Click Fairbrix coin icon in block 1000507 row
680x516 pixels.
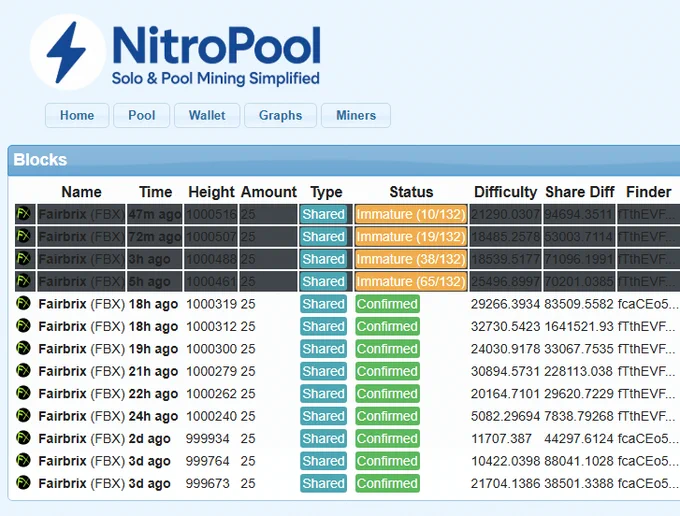point(23,236)
